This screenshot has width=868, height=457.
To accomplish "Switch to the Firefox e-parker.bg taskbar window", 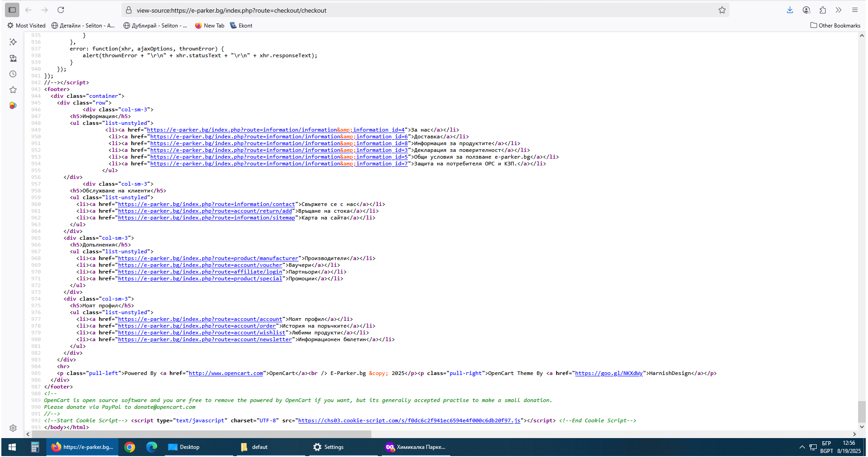I will (82, 447).
